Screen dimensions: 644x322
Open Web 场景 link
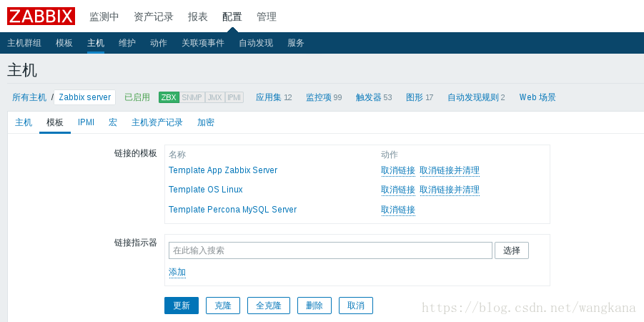click(x=538, y=97)
